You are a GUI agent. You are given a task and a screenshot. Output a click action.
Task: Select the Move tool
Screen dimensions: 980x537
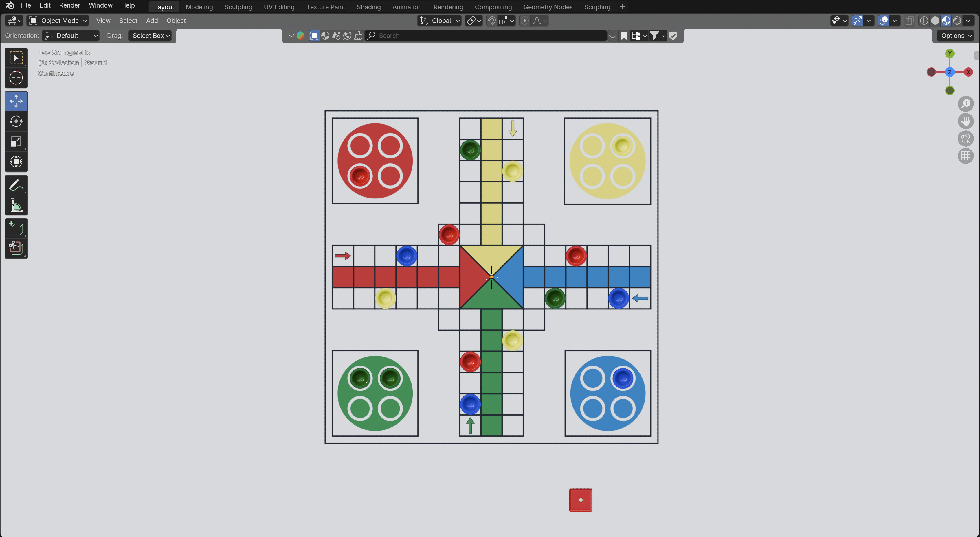point(16,101)
